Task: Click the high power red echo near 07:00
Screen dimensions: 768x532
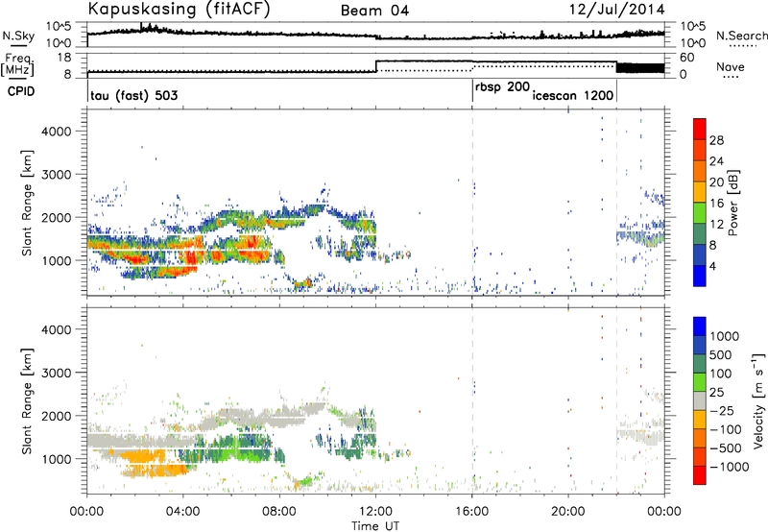Action: tap(251, 244)
